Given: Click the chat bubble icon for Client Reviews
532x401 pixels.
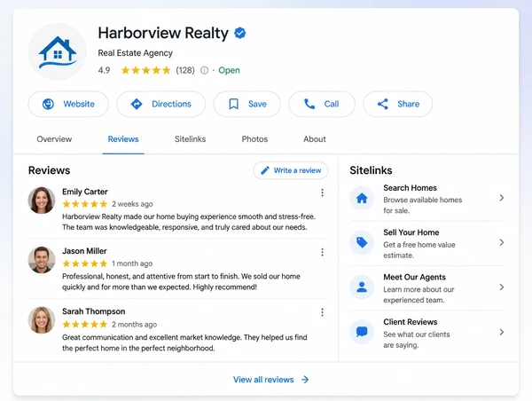Looking at the screenshot, I should coord(362,332).
